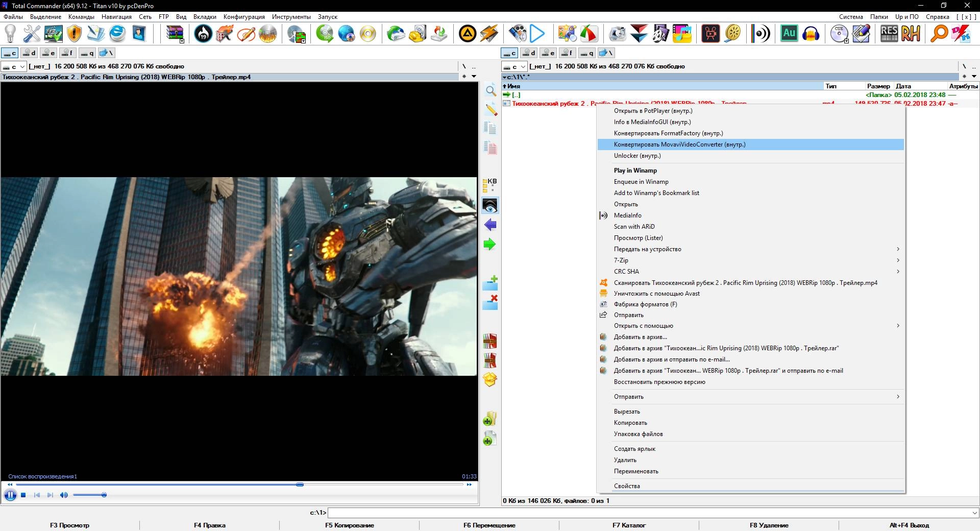Viewport: 980px width, 531px height.
Task: Click Alt+F4 Выход button
Action: click(909, 525)
